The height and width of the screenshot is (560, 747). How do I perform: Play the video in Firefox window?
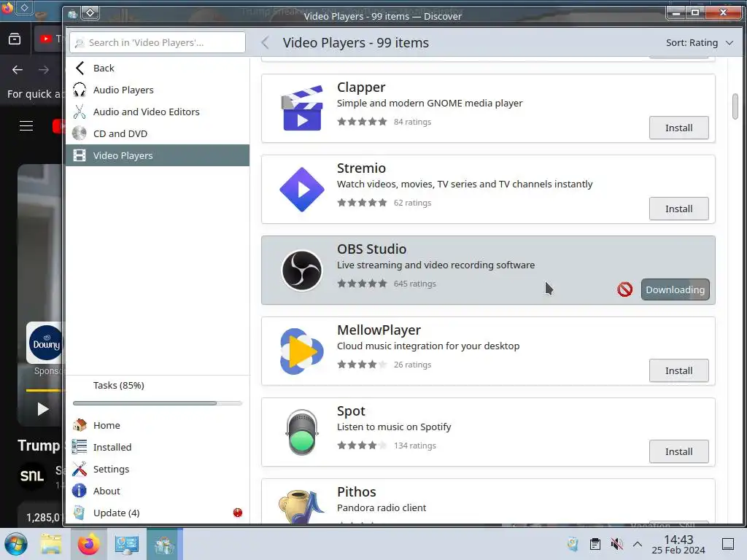(x=43, y=409)
